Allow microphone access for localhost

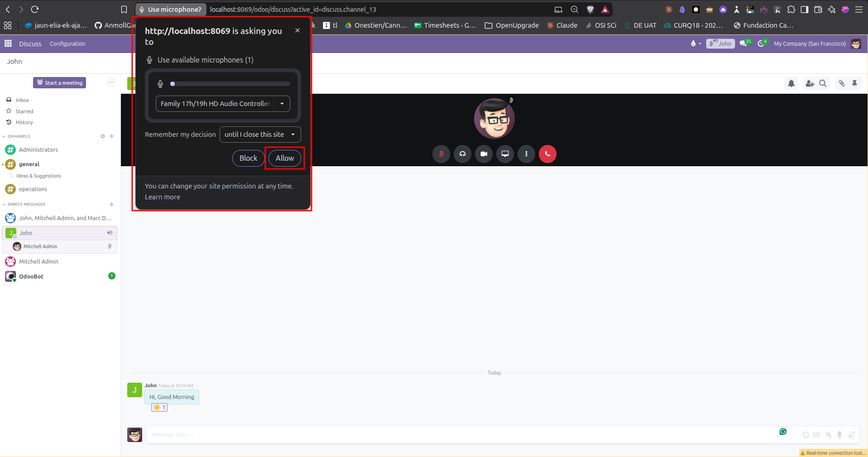pyautogui.click(x=285, y=158)
